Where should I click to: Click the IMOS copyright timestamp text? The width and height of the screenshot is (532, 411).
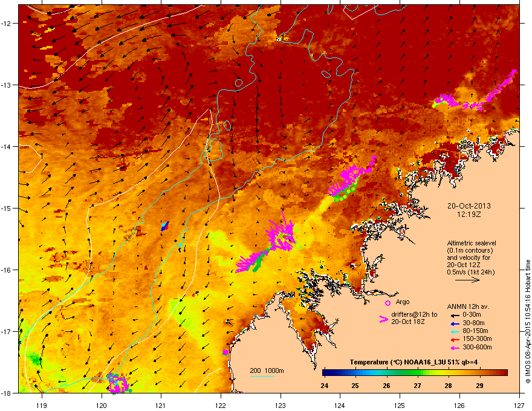(528, 322)
